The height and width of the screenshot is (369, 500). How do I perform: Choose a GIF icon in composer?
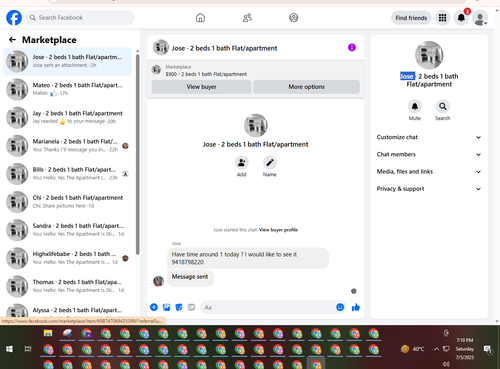click(191, 307)
